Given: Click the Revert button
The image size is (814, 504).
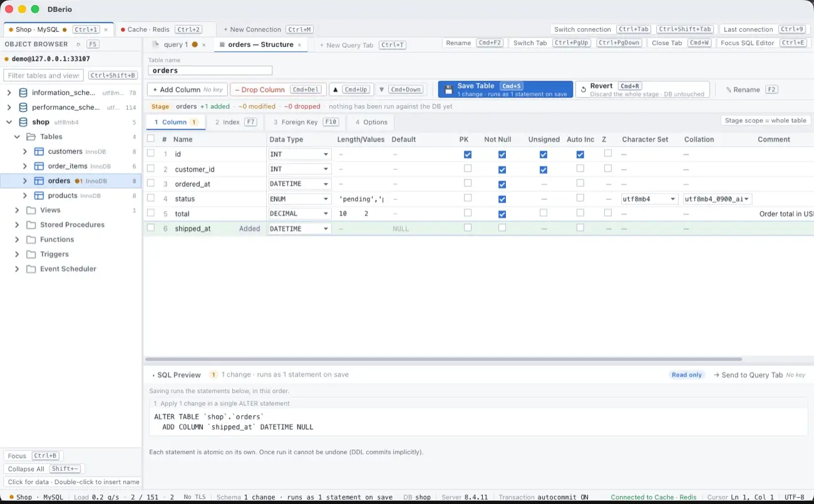Looking at the screenshot, I should click(x=642, y=90).
